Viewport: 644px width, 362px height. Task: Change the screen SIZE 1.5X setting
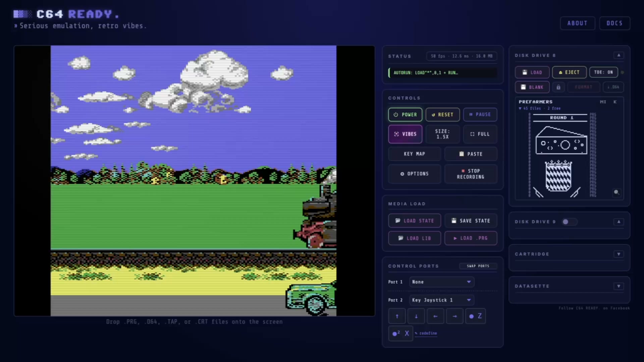[x=443, y=134]
